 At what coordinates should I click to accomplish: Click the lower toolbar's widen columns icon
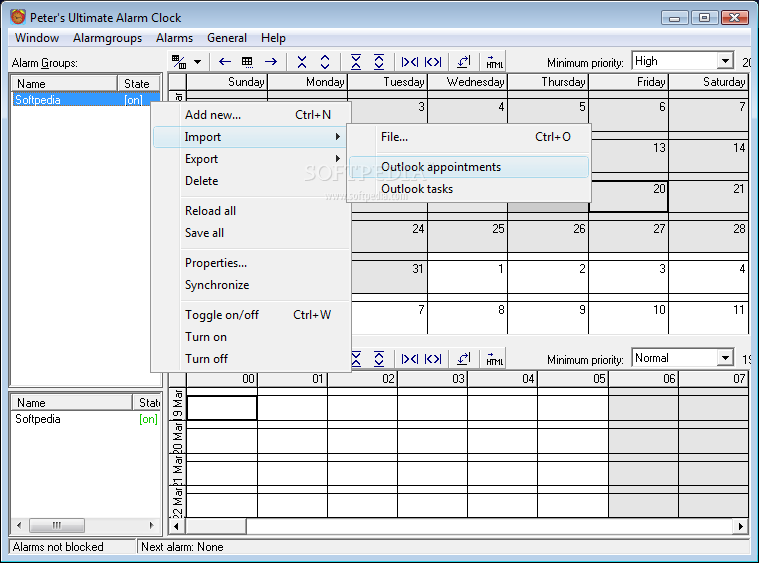pyautogui.click(x=433, y=359)
